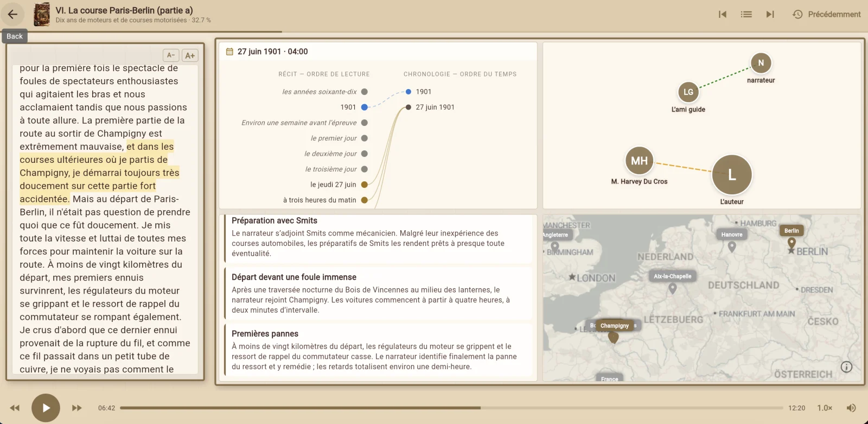This screenshot has height=424, width=868.
Task: Select timeline dot for les années soixante-dix
Action: pyautogui.click(x=365, y=92)
